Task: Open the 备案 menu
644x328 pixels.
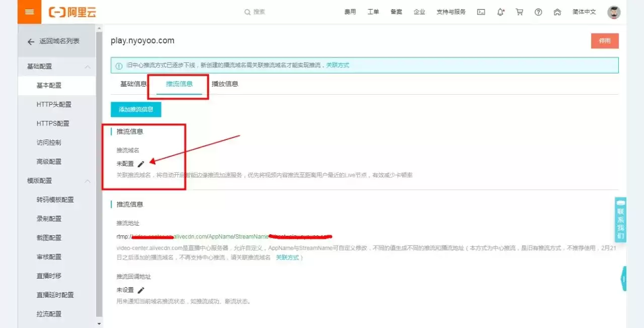Action: 396,12
